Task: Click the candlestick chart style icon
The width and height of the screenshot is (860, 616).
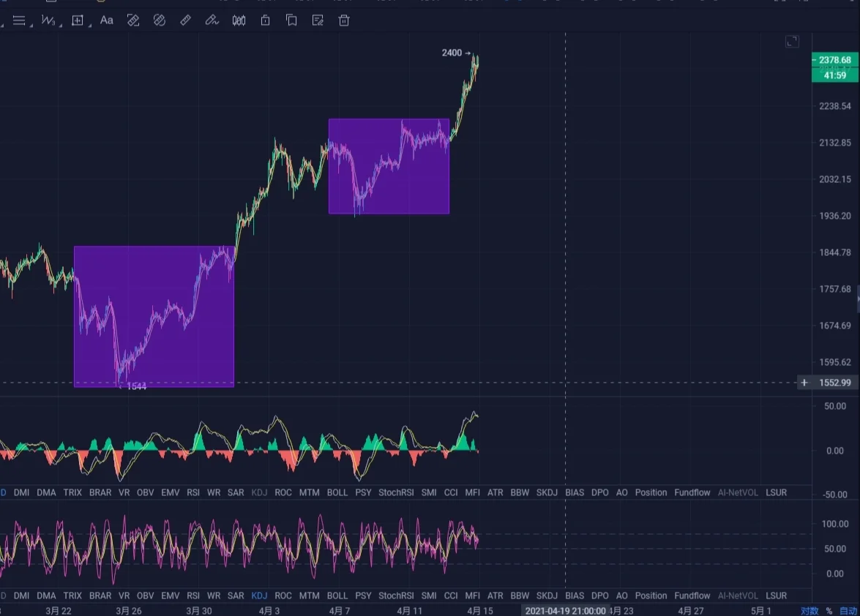Action: click(x=239, y=20)
